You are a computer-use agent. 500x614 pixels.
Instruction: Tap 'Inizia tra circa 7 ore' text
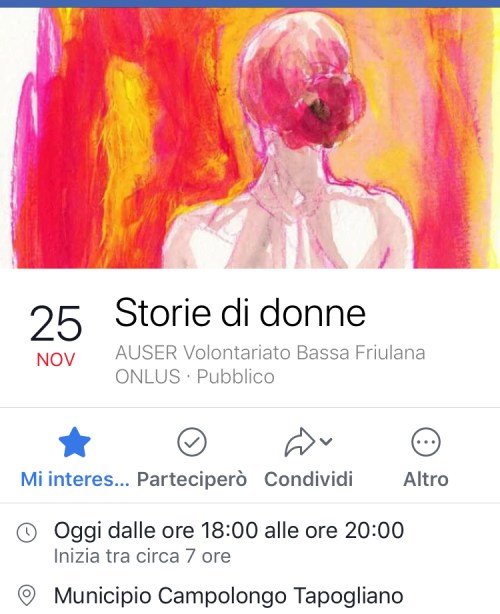click(142, 556)
